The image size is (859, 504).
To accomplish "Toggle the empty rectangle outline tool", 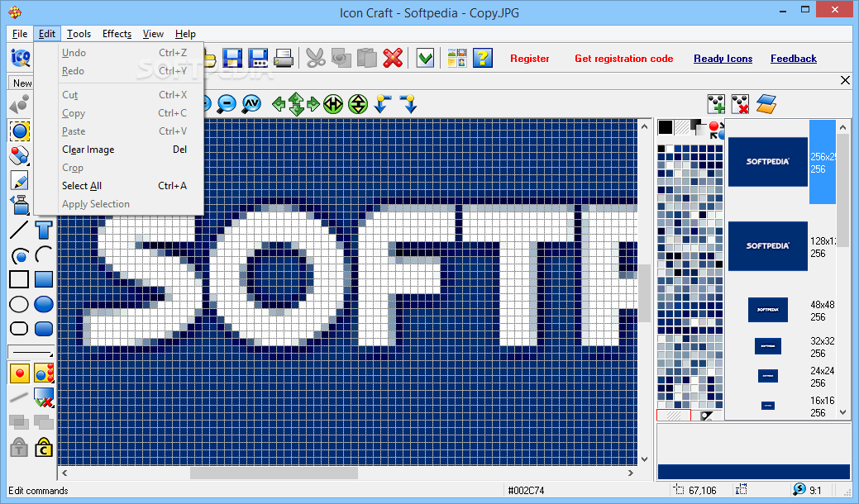I will click(19, 279).
